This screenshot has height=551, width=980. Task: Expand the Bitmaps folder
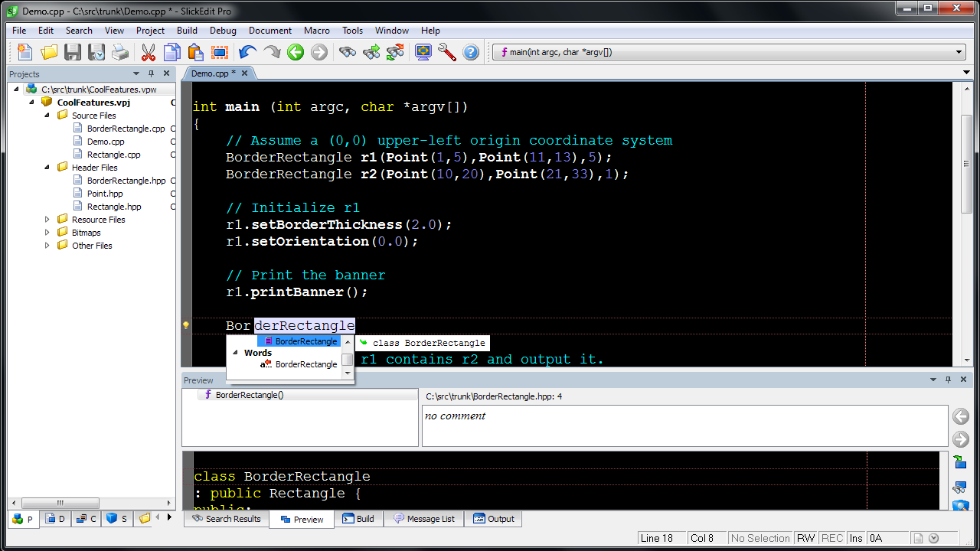point(47,232)
